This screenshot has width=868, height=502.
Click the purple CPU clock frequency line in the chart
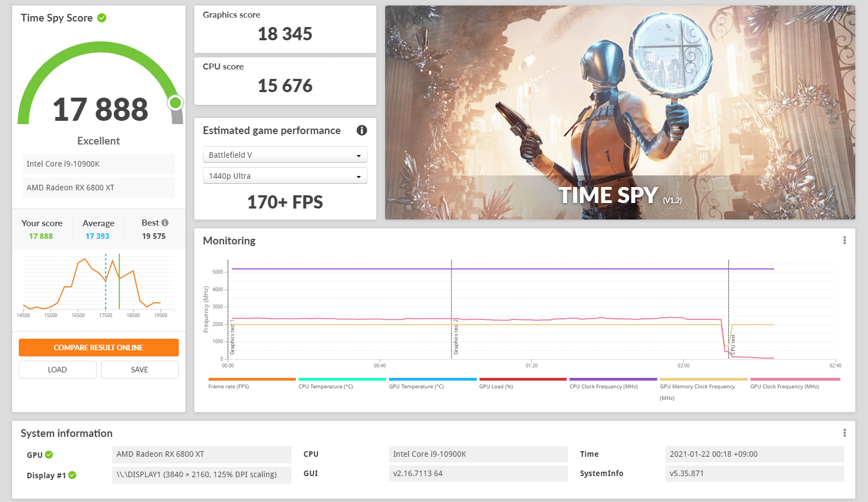coord(502,269)
